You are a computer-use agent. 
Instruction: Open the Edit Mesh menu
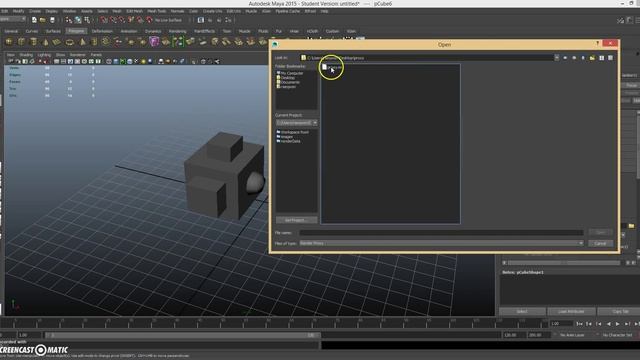(134, 11)
